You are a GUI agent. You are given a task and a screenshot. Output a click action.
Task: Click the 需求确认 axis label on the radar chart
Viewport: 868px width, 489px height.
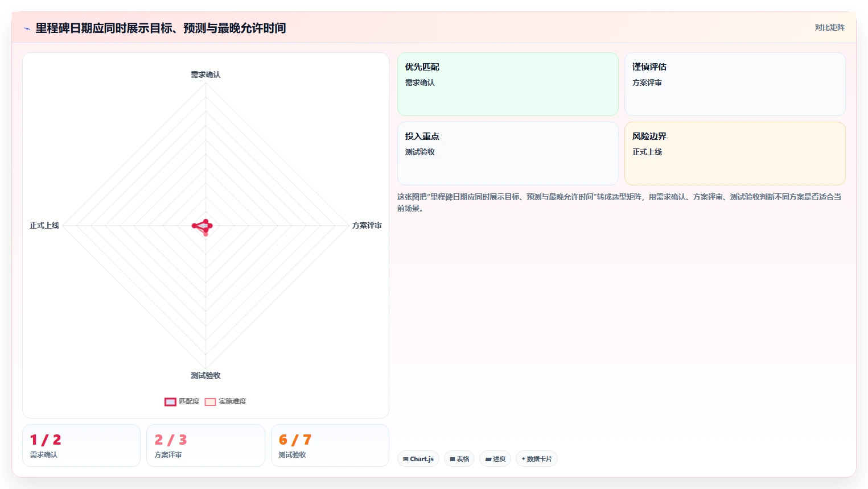tap(205, 74)
